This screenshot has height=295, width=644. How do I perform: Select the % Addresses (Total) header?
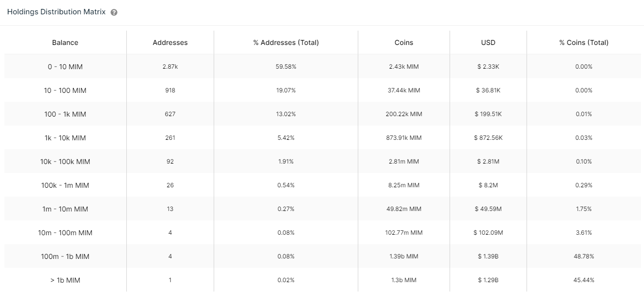pyautogui.click(x=286, y=42)
